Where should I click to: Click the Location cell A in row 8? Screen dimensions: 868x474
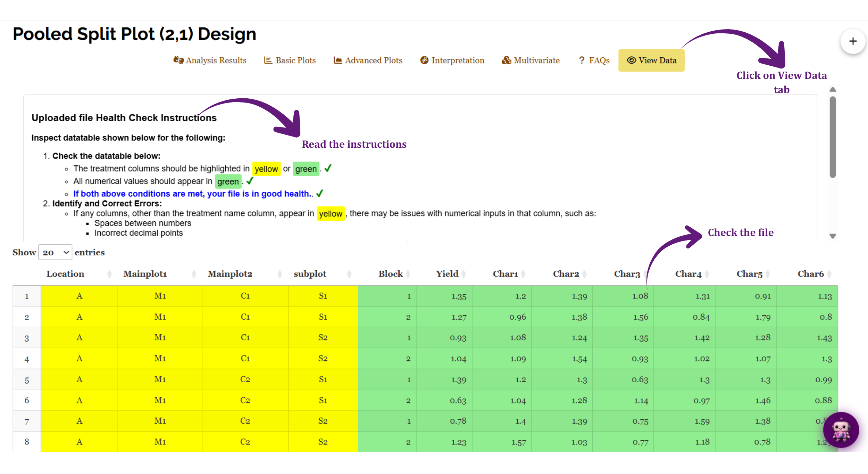click(79, 442)
